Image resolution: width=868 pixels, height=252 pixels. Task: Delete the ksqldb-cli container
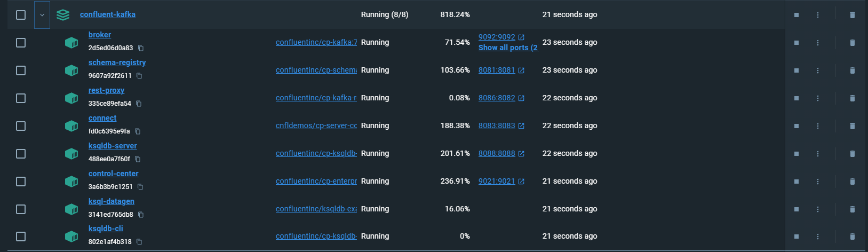click(x=852, y=237)
